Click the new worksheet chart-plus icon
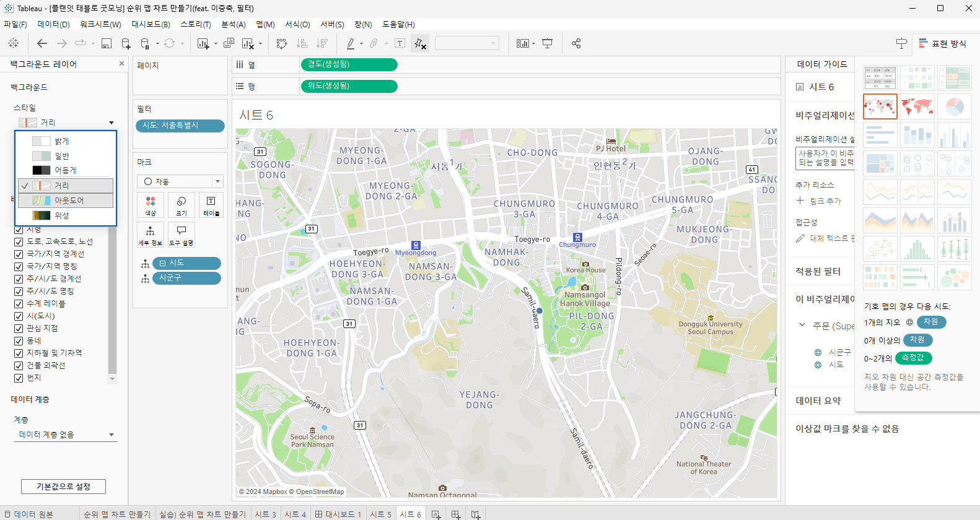980x520 pixels. [x=203, y=43]
